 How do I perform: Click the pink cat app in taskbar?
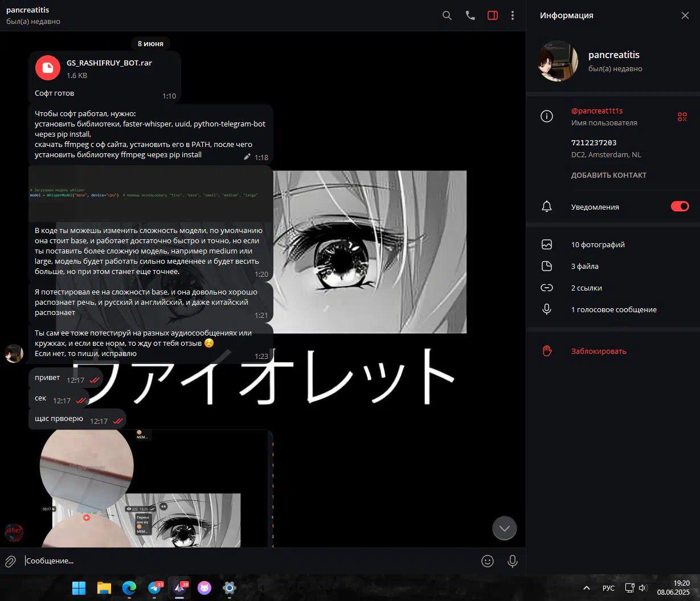(204, 588)
